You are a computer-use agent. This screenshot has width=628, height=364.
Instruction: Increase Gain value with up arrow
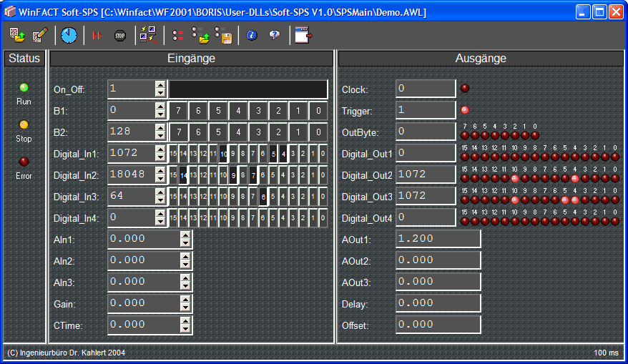tap(185, 299)
